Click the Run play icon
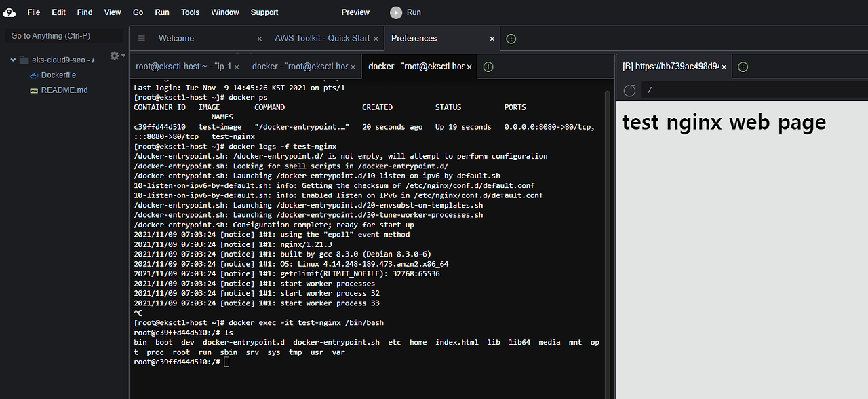This screenshot has height=399, width=868. [x=395, y=12]
